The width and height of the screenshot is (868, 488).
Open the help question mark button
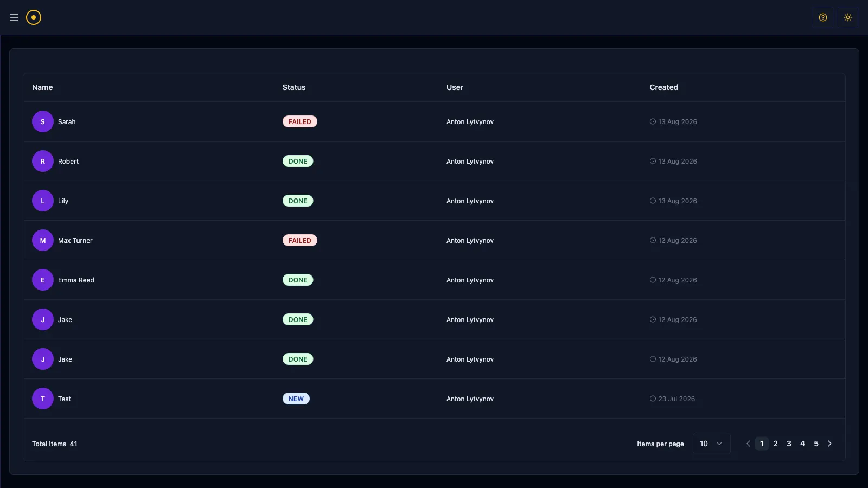point(823,17)
